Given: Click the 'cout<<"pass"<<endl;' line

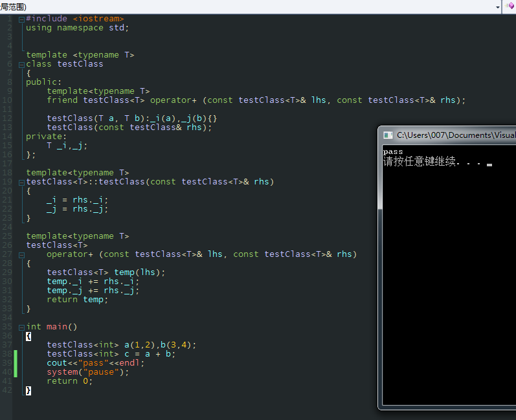Looking at the screenshot, I should tap(95, 363).
